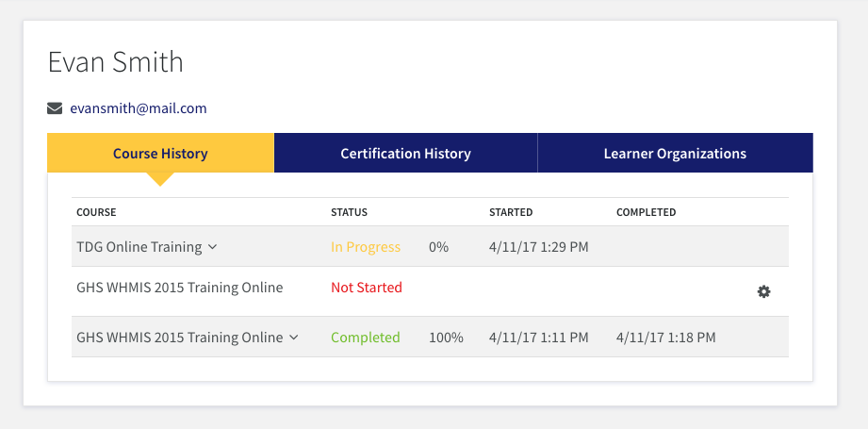Click the COMPLETED column header
Screen dimensions: 868x429
(x=646, y=212)
